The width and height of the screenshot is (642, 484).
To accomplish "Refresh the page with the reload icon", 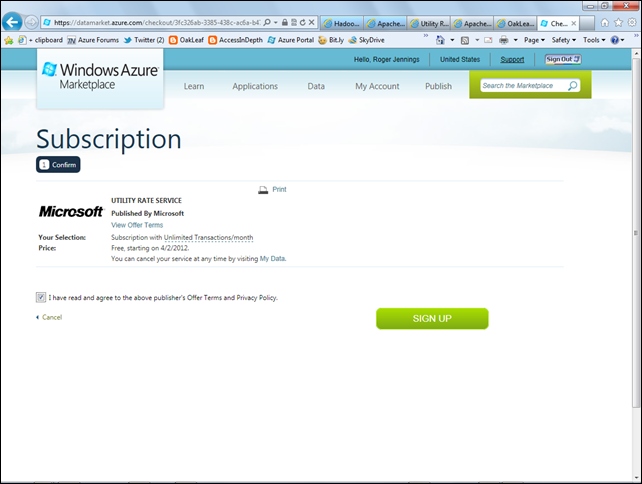I will point(303,23).
